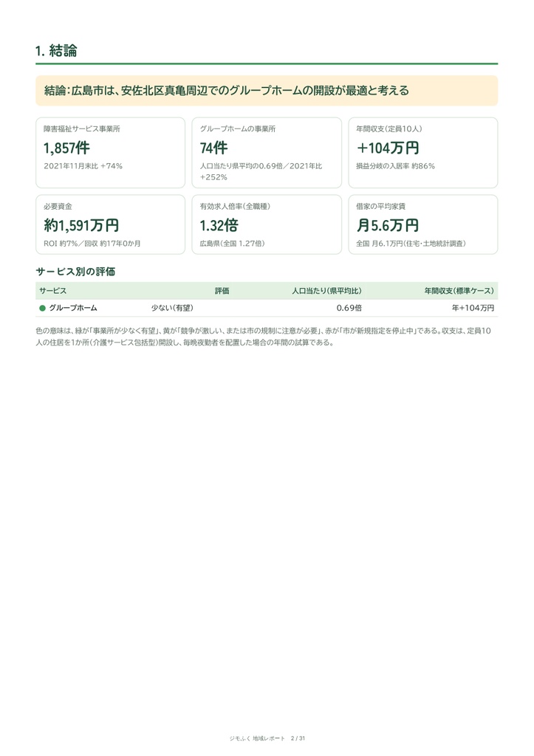Select the value '月5.6万円'

click(x=387, y=225)
